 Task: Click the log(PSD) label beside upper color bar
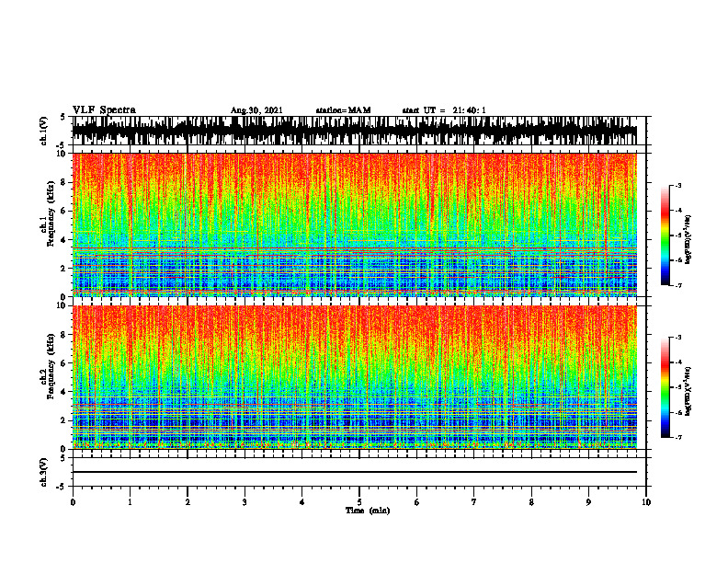(x=688, y=239)
